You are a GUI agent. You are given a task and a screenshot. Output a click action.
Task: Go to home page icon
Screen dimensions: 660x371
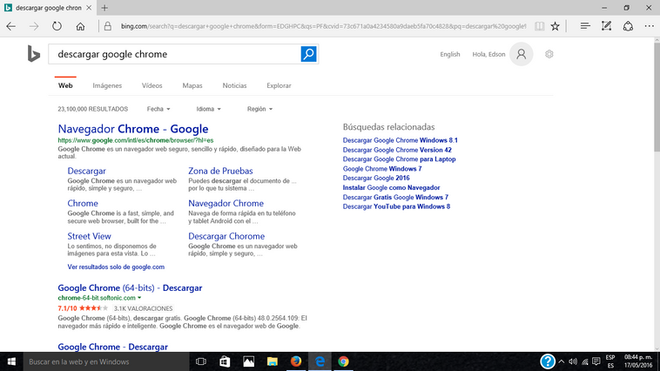[80, 26]
